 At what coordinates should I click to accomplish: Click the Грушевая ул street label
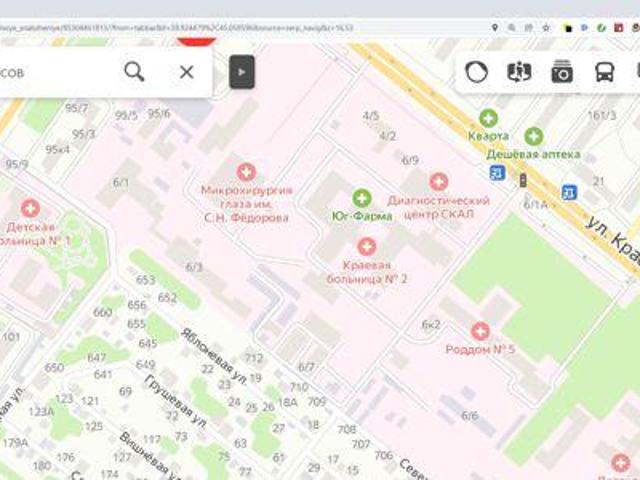tap(175, 401)
